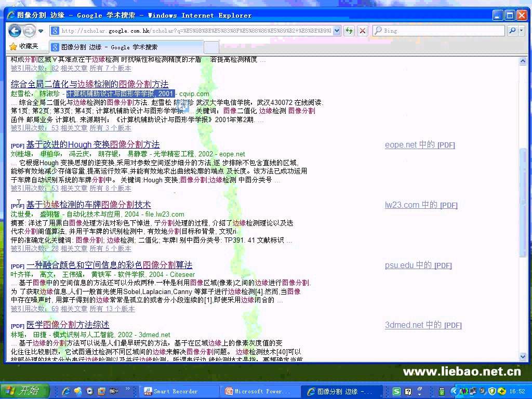Click 所有 13 个版本 link
The image size is (532, 399).
[x=112, y=309]
